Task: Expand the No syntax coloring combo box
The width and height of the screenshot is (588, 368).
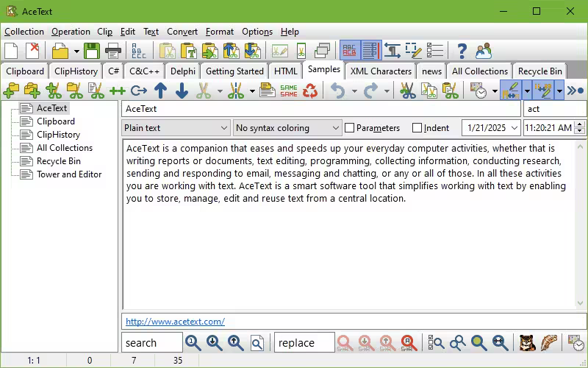Action: [287, 128]
